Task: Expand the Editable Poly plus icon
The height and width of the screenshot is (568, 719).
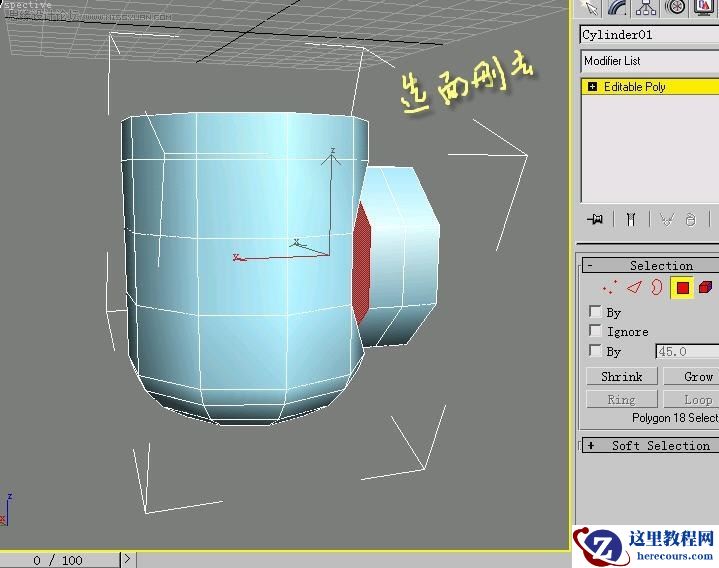Action: (x=592, y=87)
